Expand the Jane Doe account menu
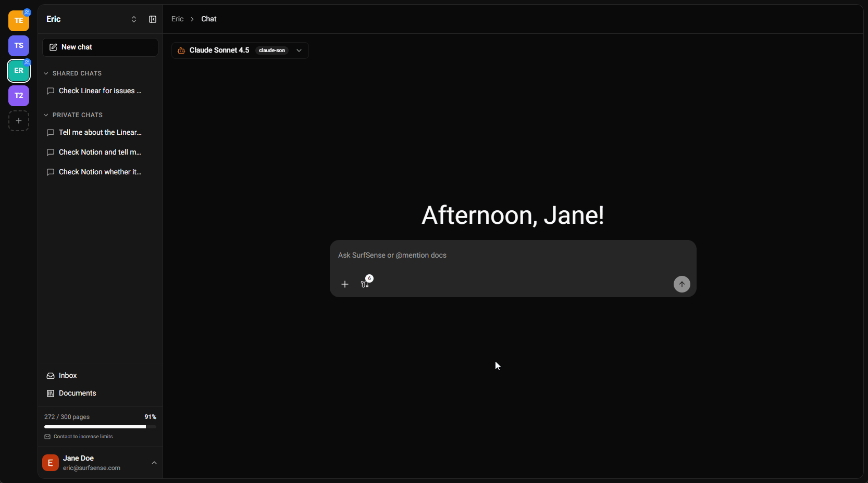Viewport: 868px width, 483px height. pyautogui.click(x=154, y=463)
